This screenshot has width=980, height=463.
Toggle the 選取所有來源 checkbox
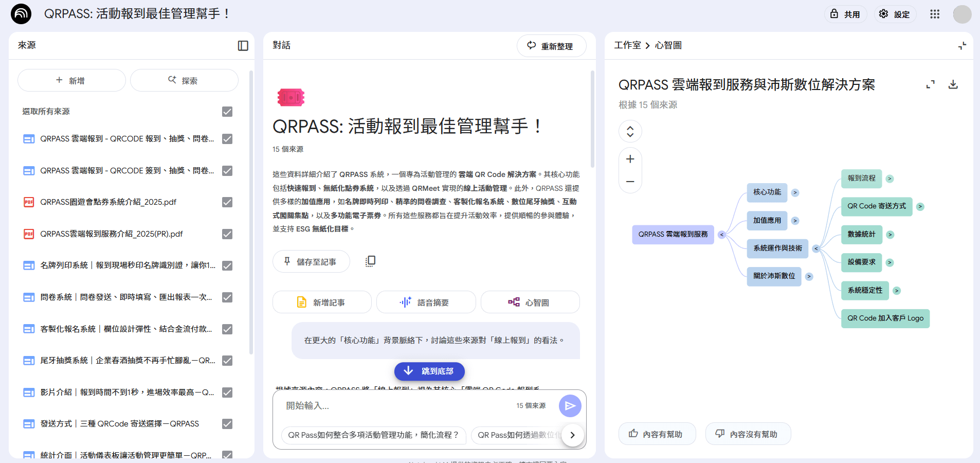227,112
